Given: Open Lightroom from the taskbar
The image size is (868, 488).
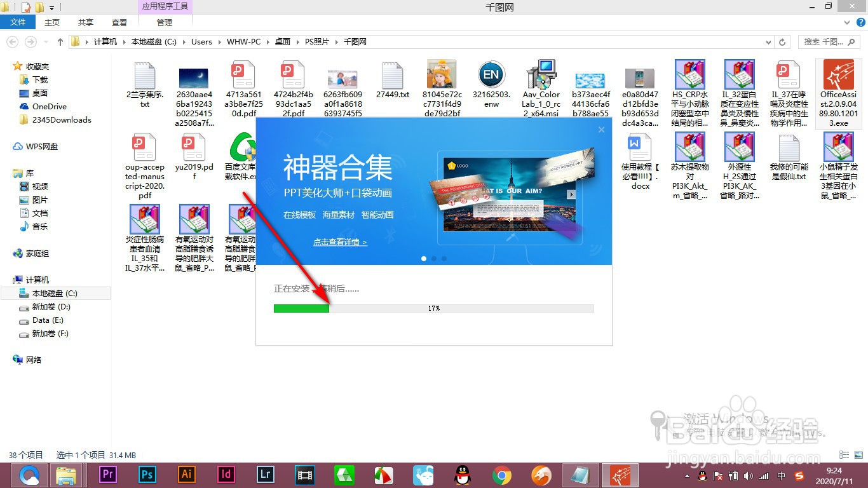Looking at the screenshot, I should [266, 475].
